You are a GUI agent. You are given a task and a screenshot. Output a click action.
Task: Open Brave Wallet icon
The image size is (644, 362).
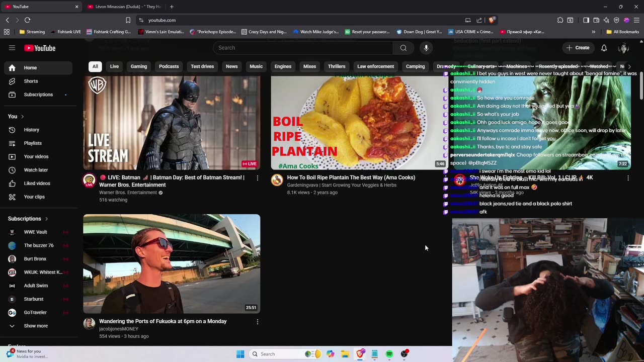tap(596, 20)
